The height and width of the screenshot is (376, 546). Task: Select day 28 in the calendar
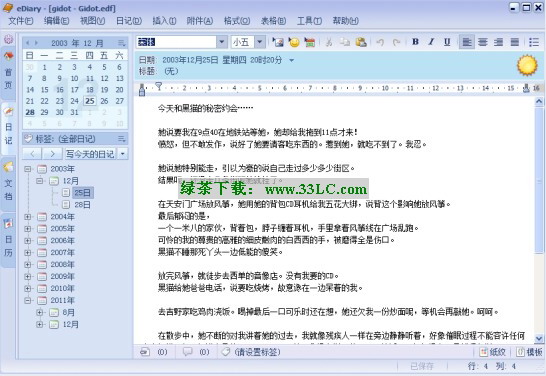(30, 112)
